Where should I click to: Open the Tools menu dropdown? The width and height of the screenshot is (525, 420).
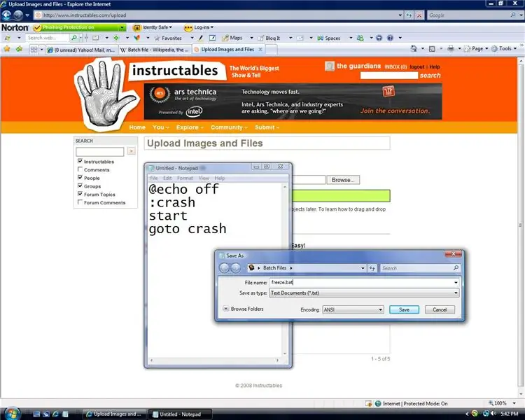click(504, 49)
